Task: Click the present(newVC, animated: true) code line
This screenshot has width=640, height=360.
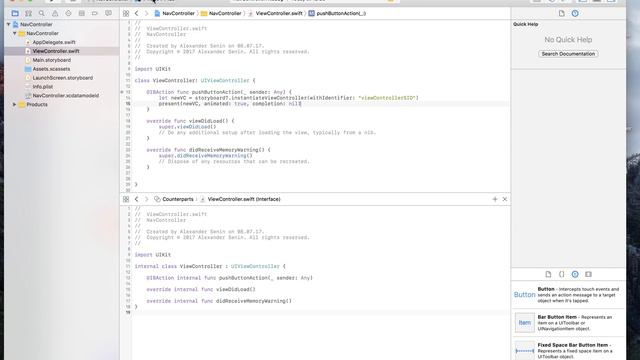Action: pos(230,104)
